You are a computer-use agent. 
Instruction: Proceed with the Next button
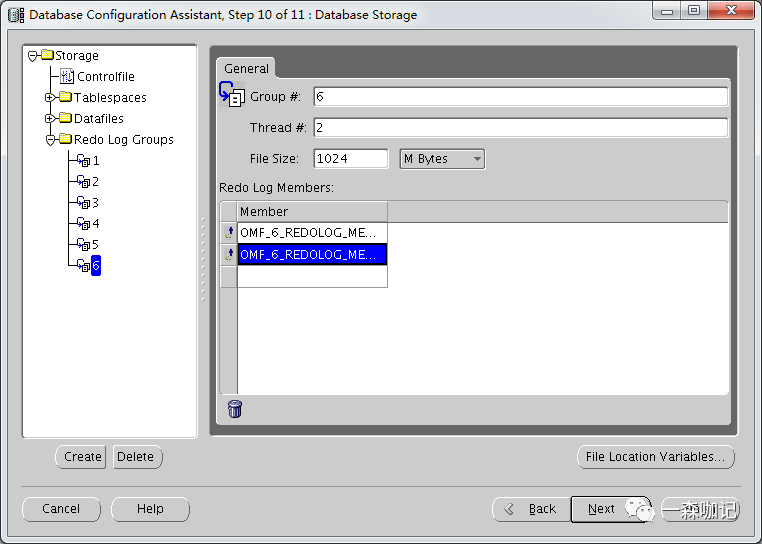pyautogui.click(x=610, y=509)
